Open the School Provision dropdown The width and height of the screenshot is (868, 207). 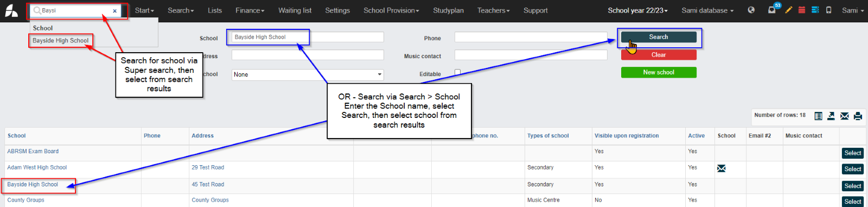tap(391, 10)
